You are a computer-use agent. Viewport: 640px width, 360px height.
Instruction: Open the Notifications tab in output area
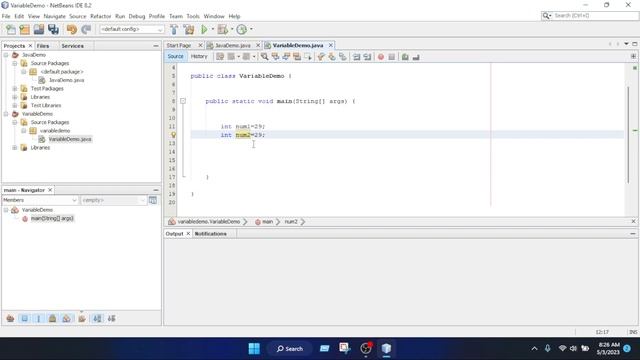(x=211, y=234)
